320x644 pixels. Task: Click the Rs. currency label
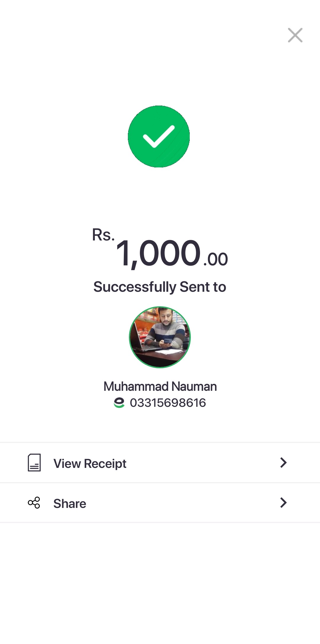click(103, 235)
